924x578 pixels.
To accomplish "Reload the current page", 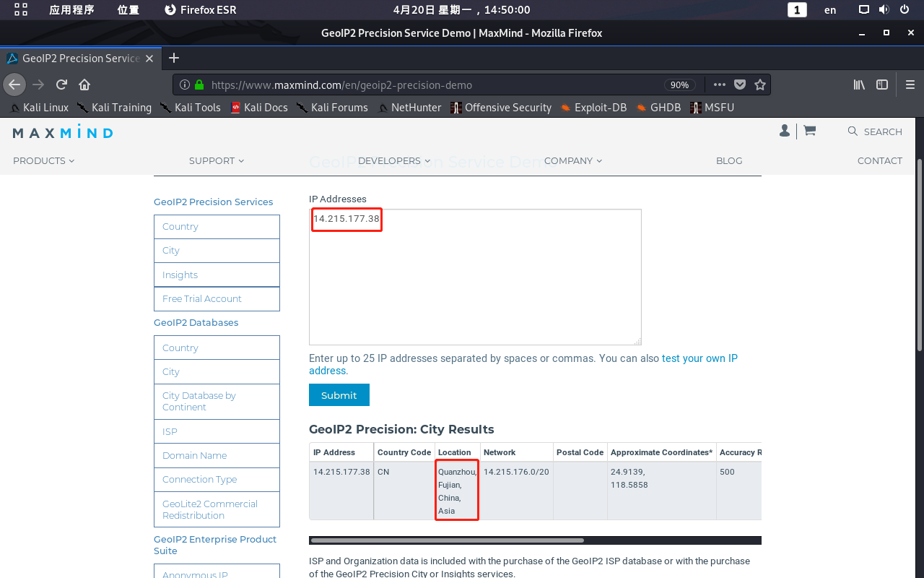I will [x=61, y=85].
